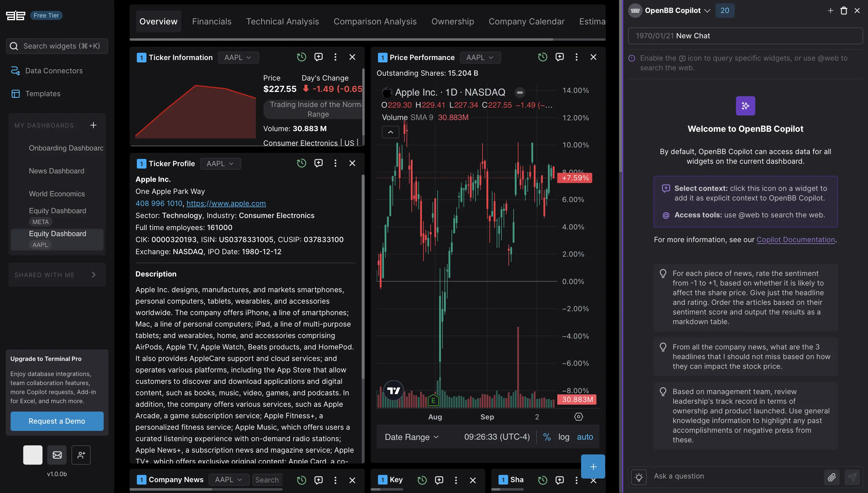This screenshot has width=868, height=493.
Task: Open Key widget options menu
Action: [456, 480]
